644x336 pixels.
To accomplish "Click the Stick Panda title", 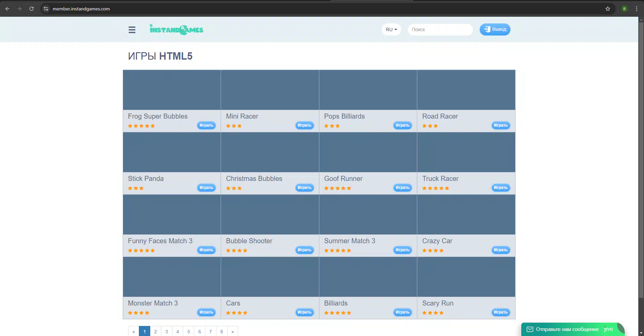I will (x=146, y=179).
